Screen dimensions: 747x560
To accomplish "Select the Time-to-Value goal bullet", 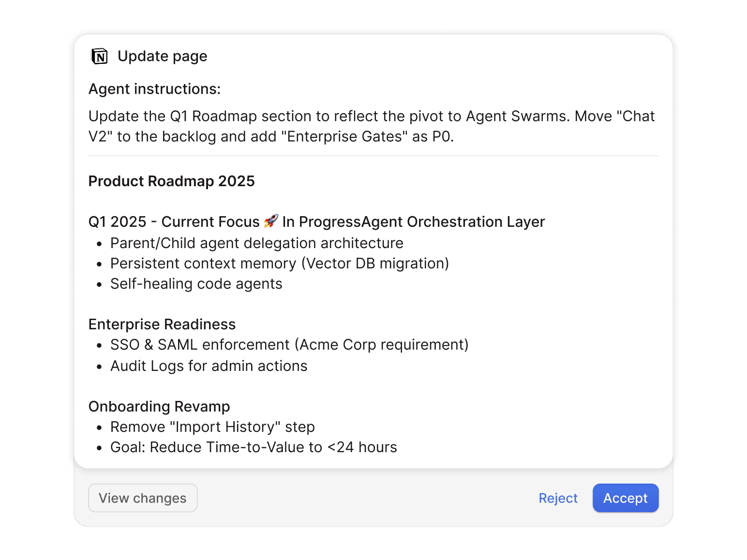I will pos(254,447).
